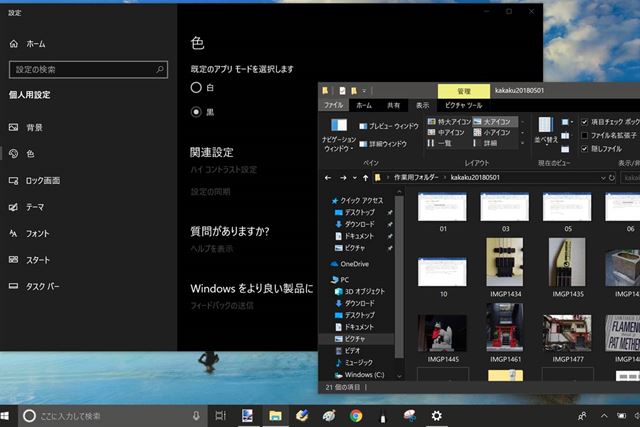Toggle the 詳細ウィンドウ pane
This screenshot has width=640, height=427.
pyautogui.click(x=383, y=144)
